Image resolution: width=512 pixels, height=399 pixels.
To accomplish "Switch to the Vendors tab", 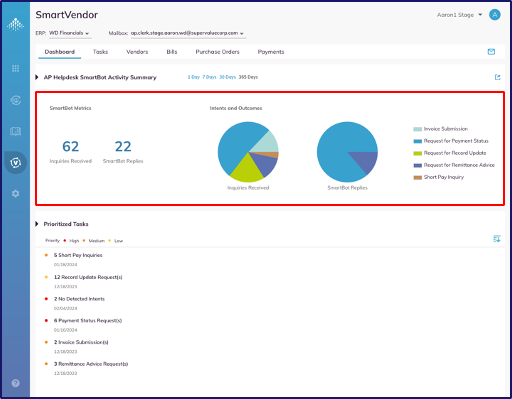I will coord(137,52).
